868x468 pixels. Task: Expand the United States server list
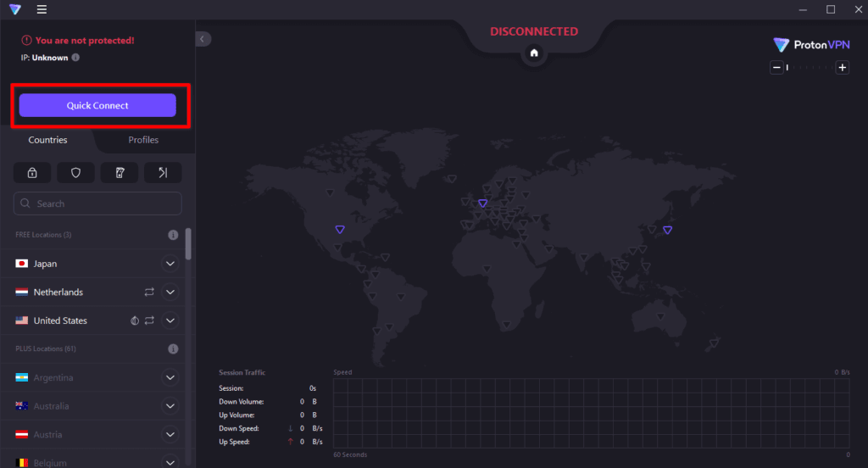pyautogui.click(x=170, y=320)
